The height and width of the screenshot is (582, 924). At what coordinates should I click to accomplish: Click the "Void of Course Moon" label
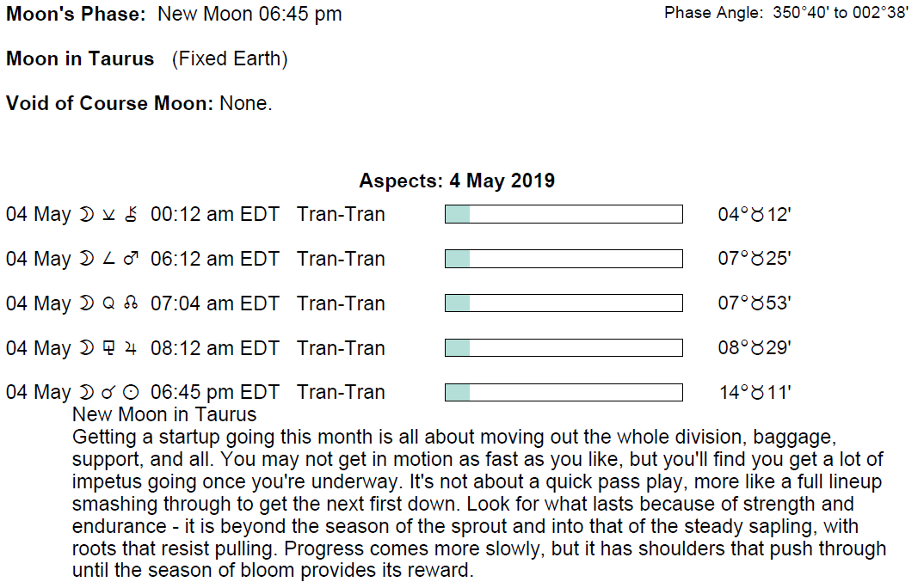[x=109, y=104]
